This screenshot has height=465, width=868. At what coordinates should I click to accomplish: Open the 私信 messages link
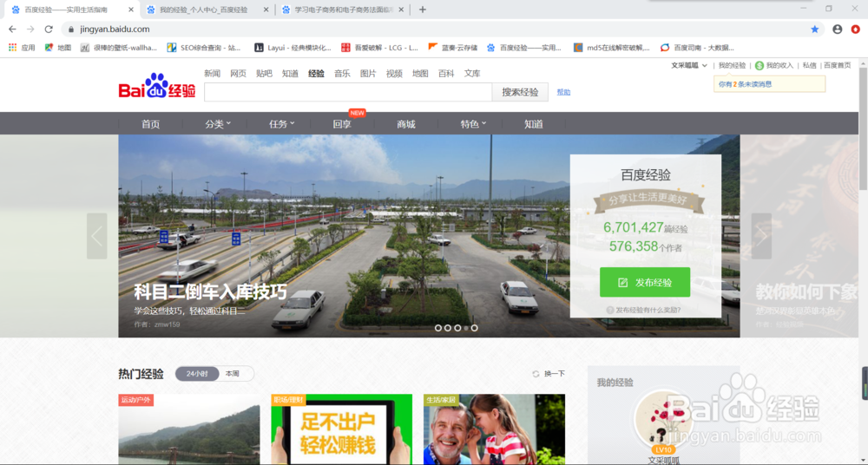[809, 65]
